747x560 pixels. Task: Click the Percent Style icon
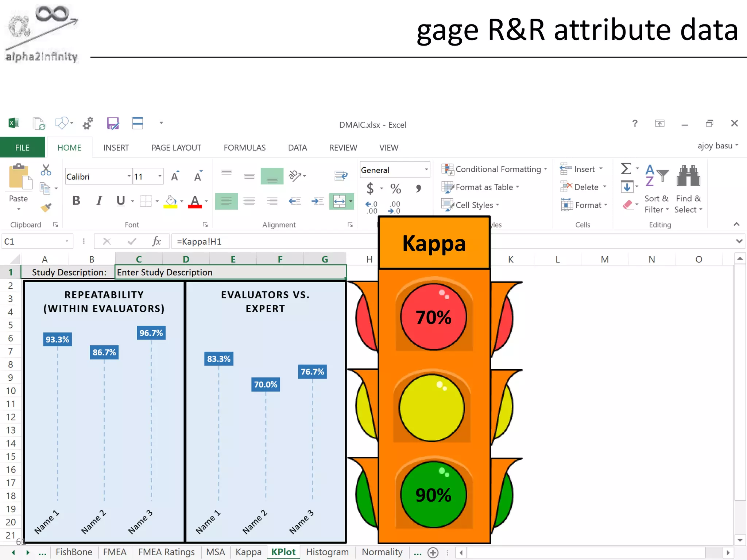pos(395,188)
